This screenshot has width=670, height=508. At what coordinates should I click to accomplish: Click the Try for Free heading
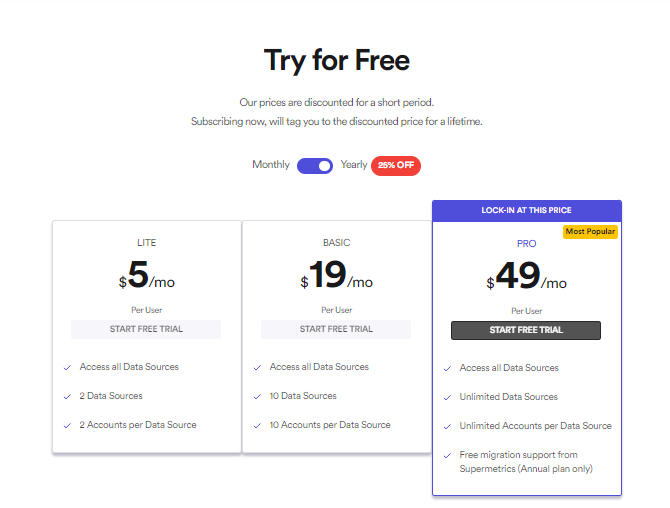337,60
